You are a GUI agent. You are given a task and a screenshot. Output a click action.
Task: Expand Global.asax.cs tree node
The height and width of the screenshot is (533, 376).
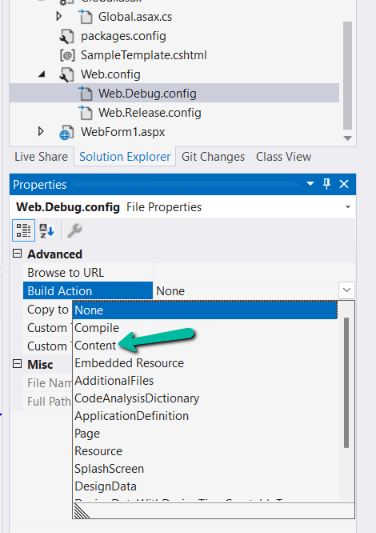tap(59, 16)
